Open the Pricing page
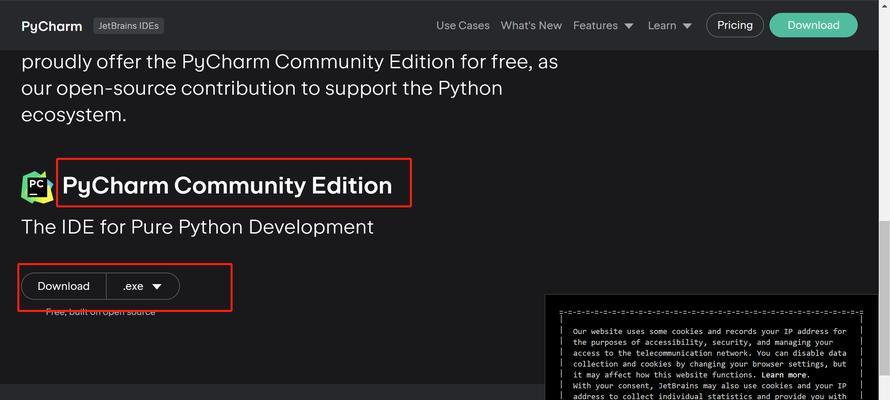Image resolution: width=890 pixels, height=400 pixels. coord(734,26)
